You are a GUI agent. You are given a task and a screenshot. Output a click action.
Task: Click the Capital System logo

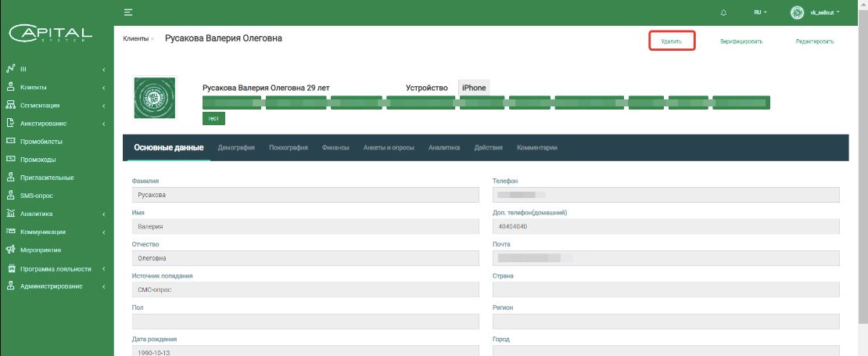pos(50,34)
